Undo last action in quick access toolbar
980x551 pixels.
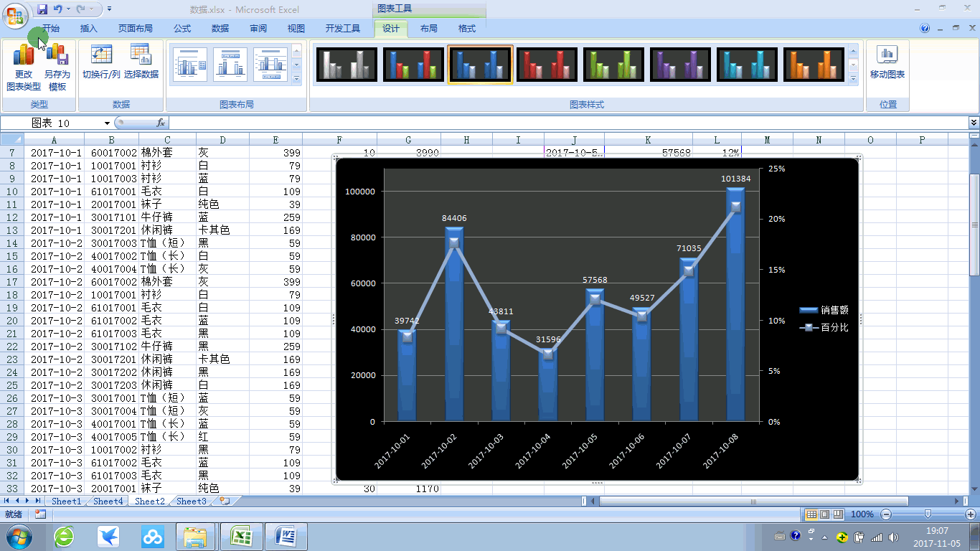57,9
